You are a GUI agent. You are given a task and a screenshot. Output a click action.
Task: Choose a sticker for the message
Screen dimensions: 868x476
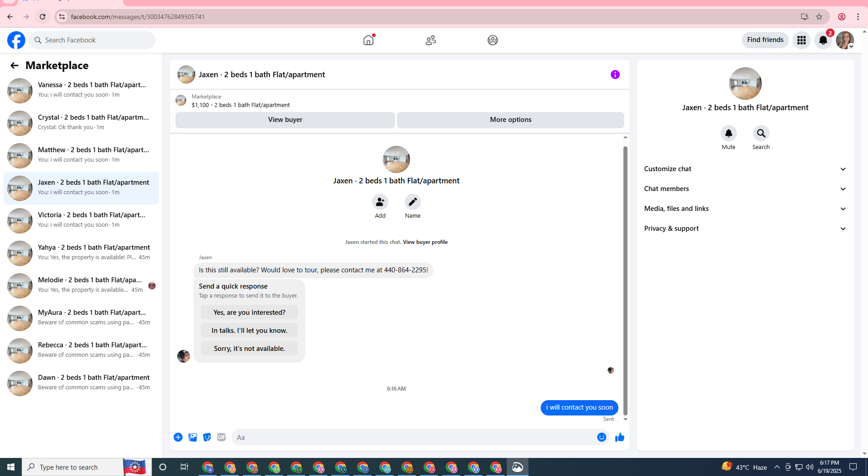pos(207,437)
